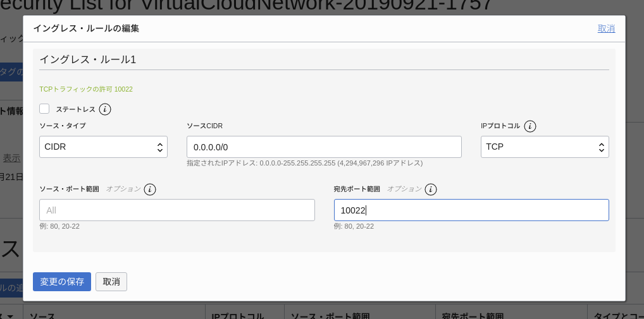Enable the ステートレス checkbox
This screenshot has height=319, width=644.
(x=44, y=109)
